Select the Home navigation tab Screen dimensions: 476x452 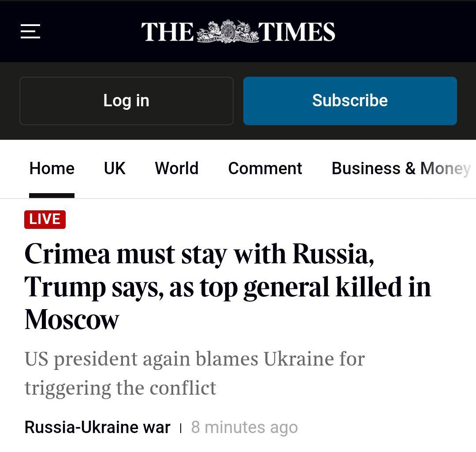click(x=52, y=168)
